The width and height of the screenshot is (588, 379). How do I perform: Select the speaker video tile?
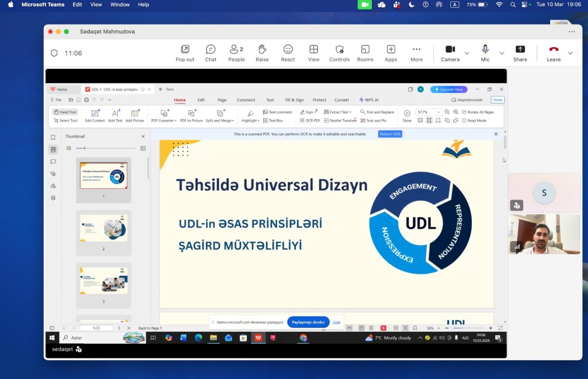click(x=544, y=234)
